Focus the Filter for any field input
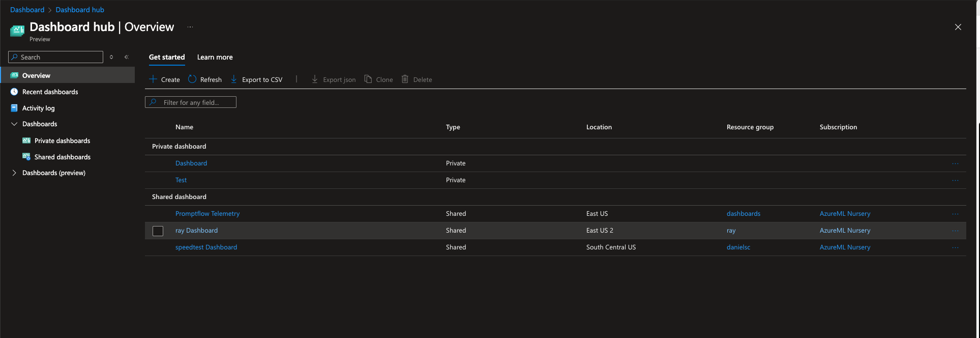This screenshot has height=338, width=980. [191, 102]
